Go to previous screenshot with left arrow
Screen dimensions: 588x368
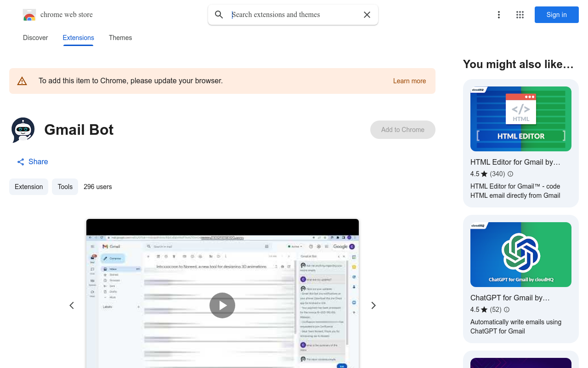pos(72,305)
